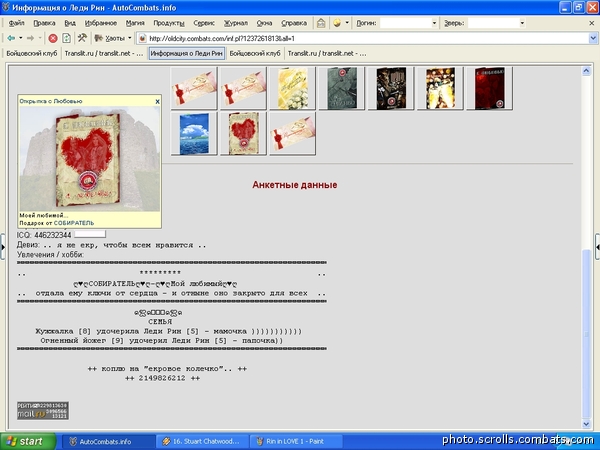Expand the smiley icon dropdown arrow

pyautogui.click(x=347, y=23)
